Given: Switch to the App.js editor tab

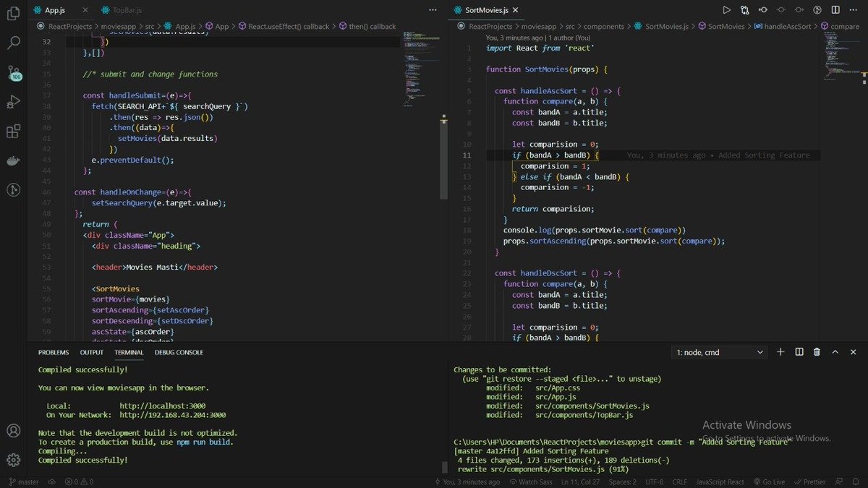Looking at the screenshot, I should 54,10.
